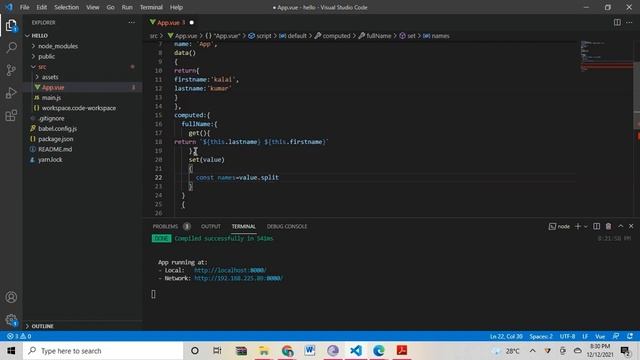Open the Source Control view
This screenshot has height=360, width=640.
coord(11,70)
